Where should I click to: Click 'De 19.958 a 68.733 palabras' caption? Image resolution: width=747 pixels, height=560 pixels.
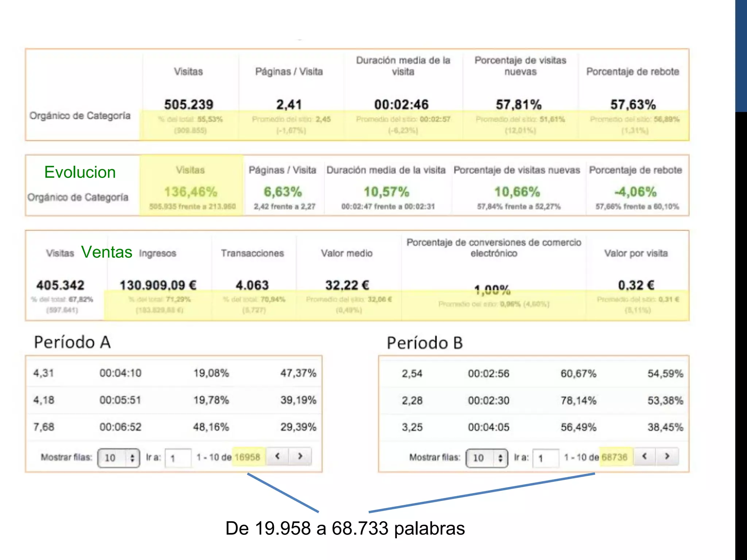(345, 528)
